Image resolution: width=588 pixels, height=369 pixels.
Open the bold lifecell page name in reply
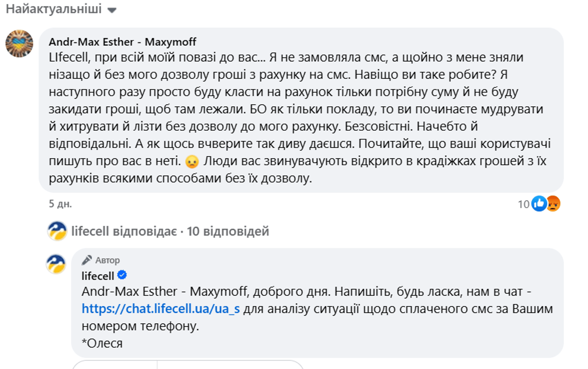pyautogui.click(x=97, y=276)
